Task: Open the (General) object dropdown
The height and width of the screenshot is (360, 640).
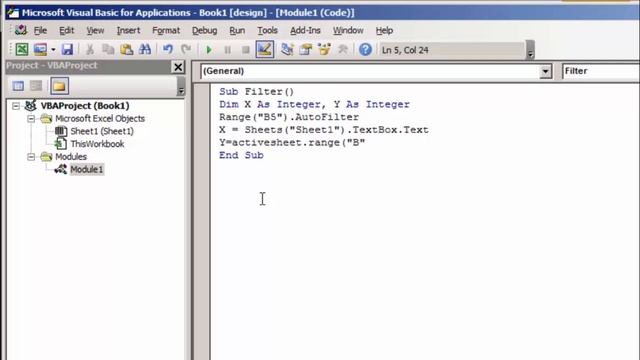Action: coord(545,71)
